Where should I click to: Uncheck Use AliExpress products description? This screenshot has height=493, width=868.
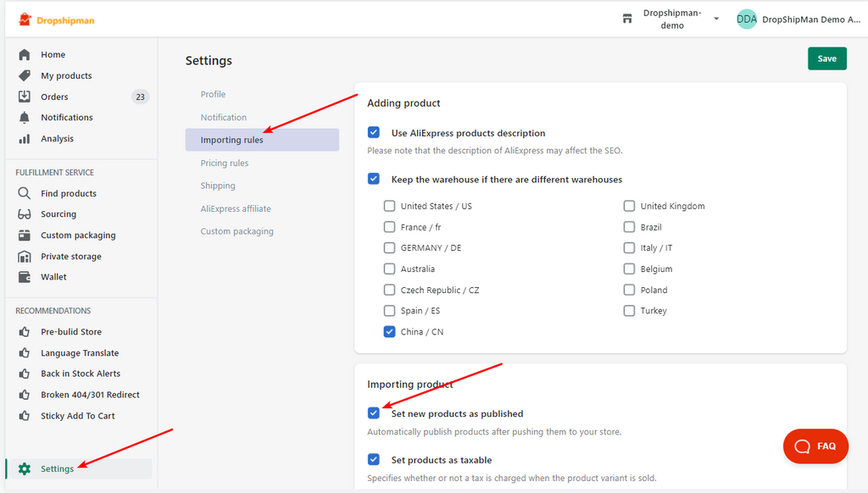(374, 132)
